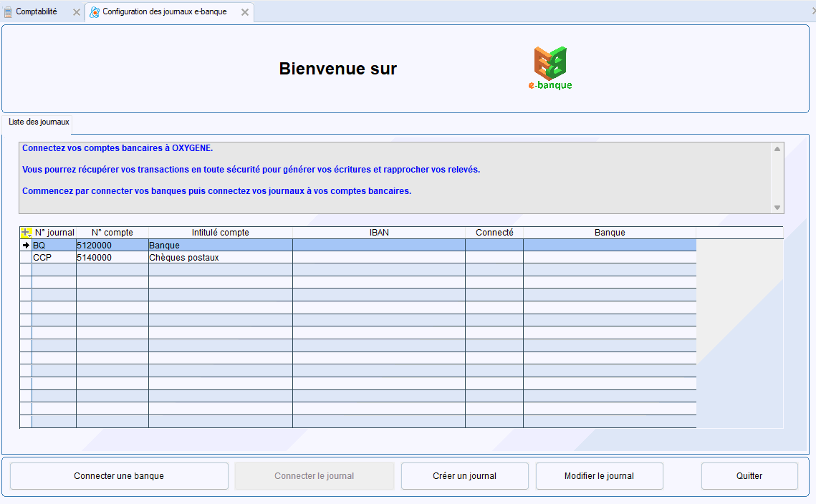Click the Connecter une banque button
The width and height of the screenshot is (816, 504).
(x=119, y=476)
